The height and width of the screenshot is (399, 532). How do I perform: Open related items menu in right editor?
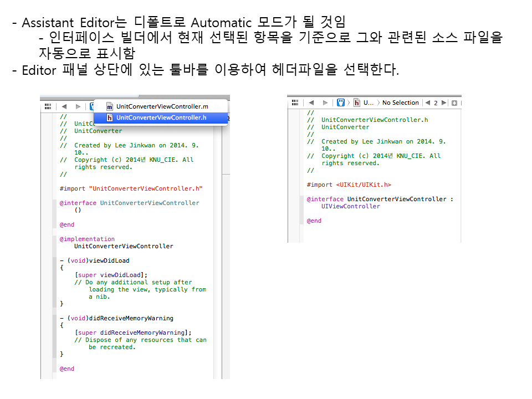click(295, 103)
